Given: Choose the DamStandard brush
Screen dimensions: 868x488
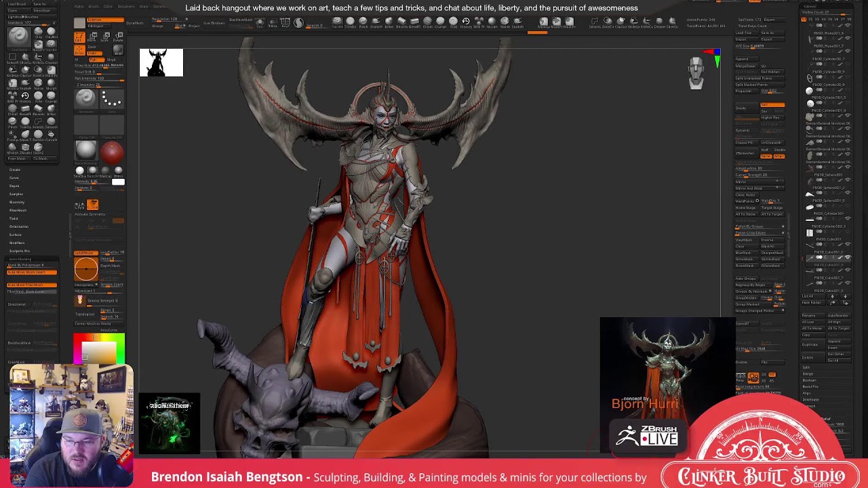Looking at the screenshot, I should tap(38, 136).
